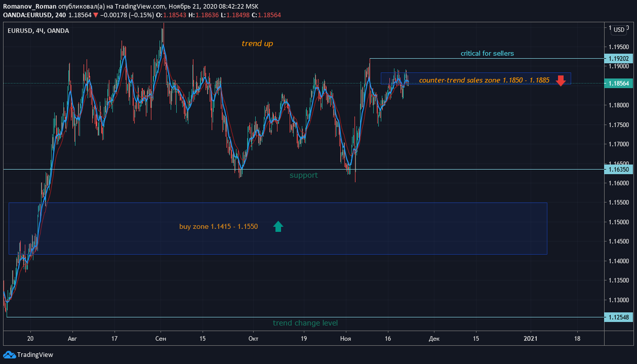637x364 pixels.
Task: Click '20' on the time axis
Action: [x=31, y=338]
